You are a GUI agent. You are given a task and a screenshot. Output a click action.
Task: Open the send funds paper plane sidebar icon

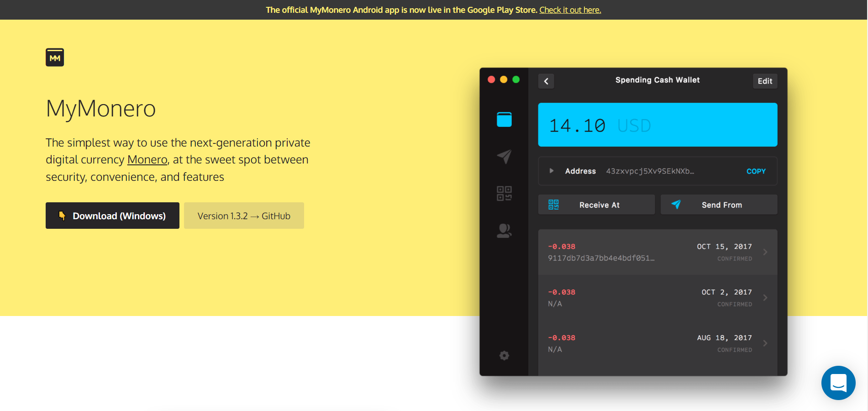[504, 157]
